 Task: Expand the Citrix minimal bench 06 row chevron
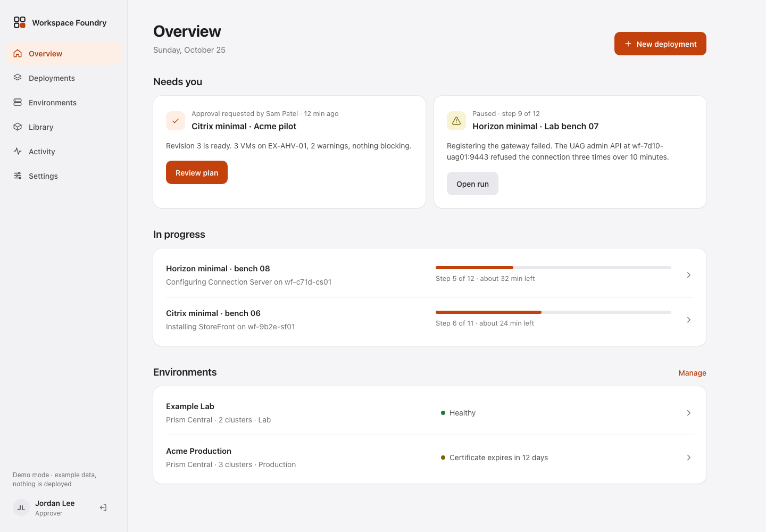pyautogui.click(x=689, y=320)
